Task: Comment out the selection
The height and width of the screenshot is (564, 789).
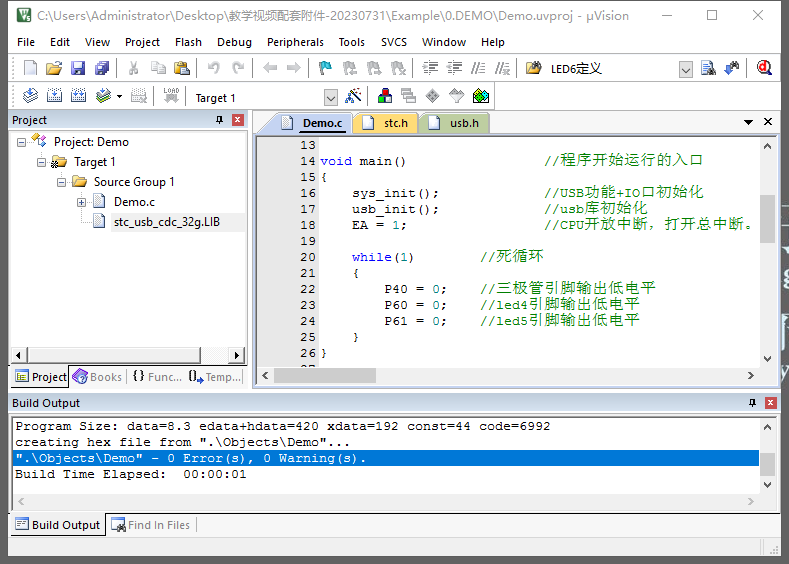Action: coord(478,68)
